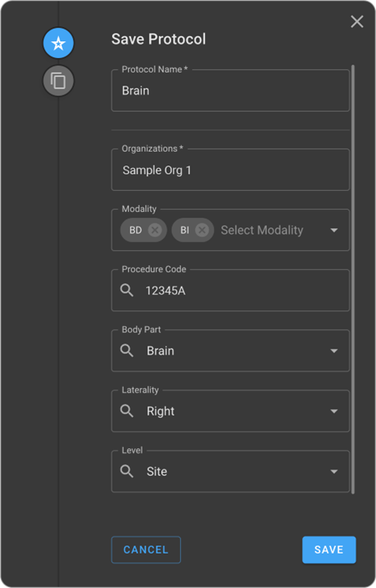Click the vertical scrollbar of the form
The height and width of the screenshot is (588, 376).
(353, 279)
